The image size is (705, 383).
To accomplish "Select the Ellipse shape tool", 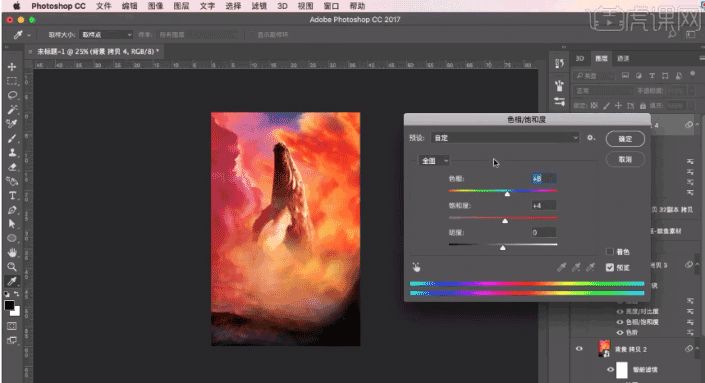I will pyautogui.click(x=12, y=238).
